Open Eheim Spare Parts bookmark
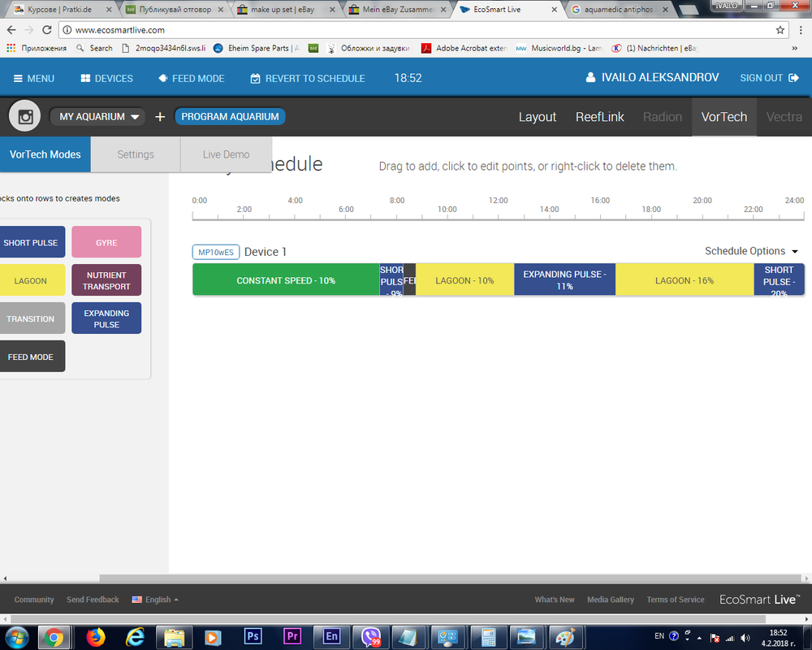812x650 pixels. [256, 48]
